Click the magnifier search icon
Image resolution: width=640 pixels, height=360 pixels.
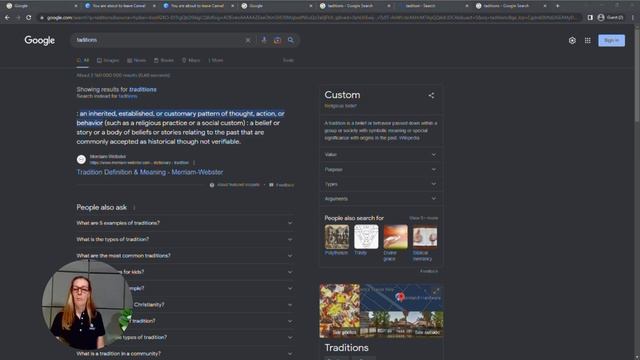[x=291, y=40]
